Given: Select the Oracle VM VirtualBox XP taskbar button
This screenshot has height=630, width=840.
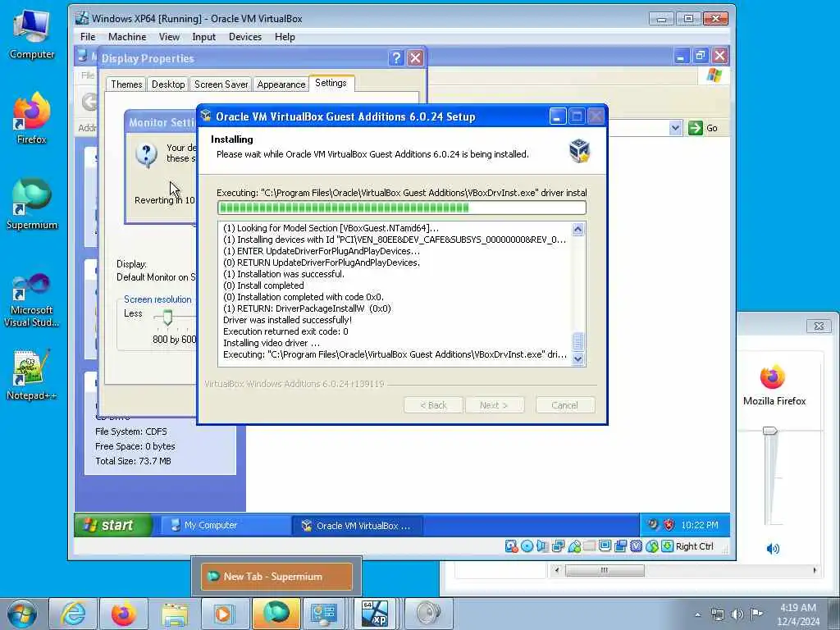Looking at the screenshot, I should 358,525.
